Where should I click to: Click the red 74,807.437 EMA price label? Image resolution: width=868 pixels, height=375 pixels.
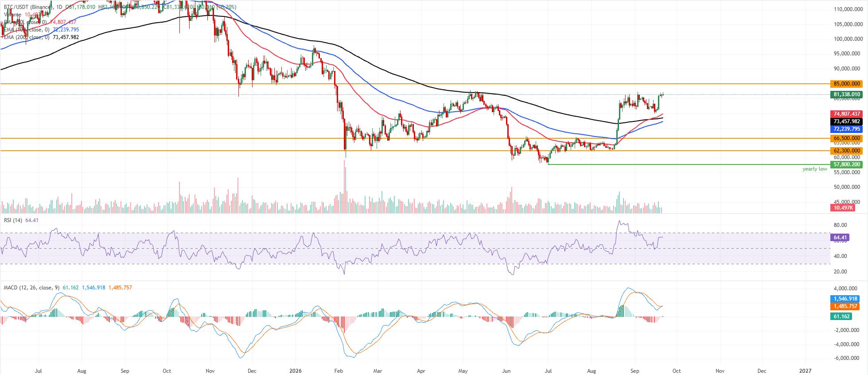(x=846, y=114)
